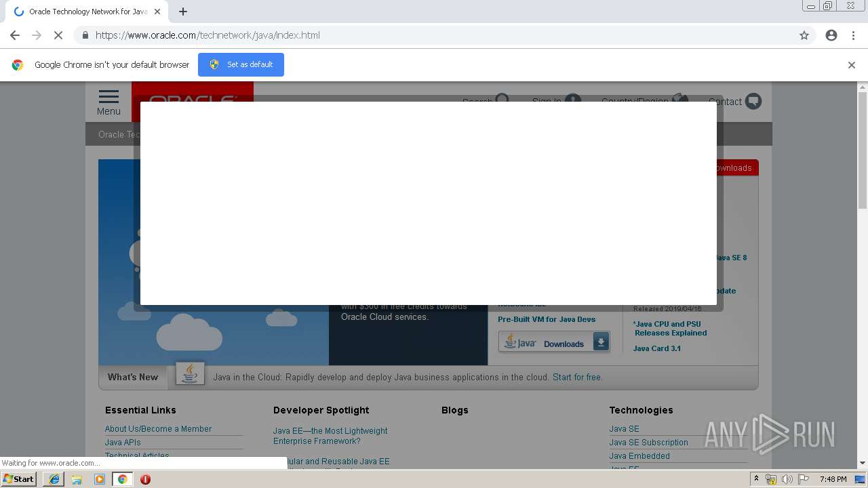
Task: Click scrollbar down arrow
Action: 863,464
